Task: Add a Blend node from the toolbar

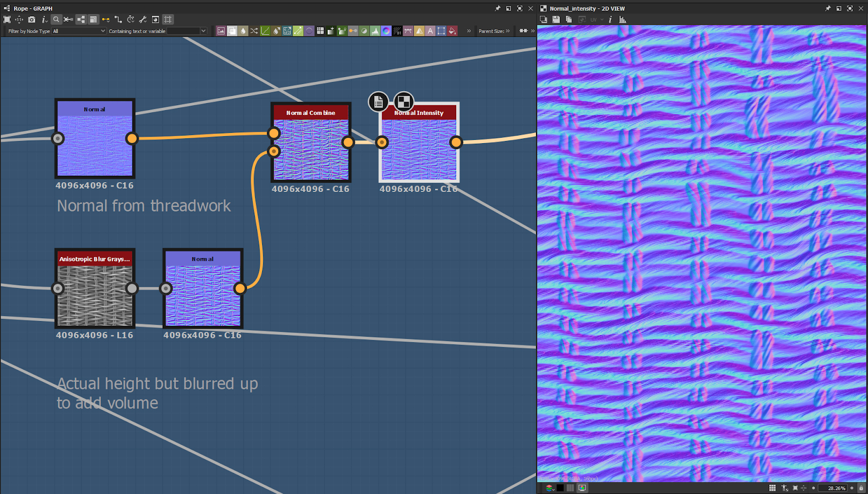Action: point(232,31)
